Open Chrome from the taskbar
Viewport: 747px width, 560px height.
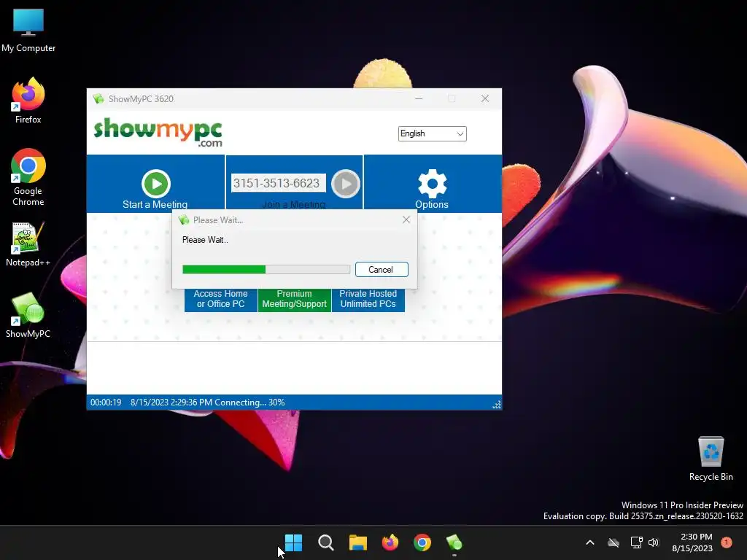(x=422, y=542)
